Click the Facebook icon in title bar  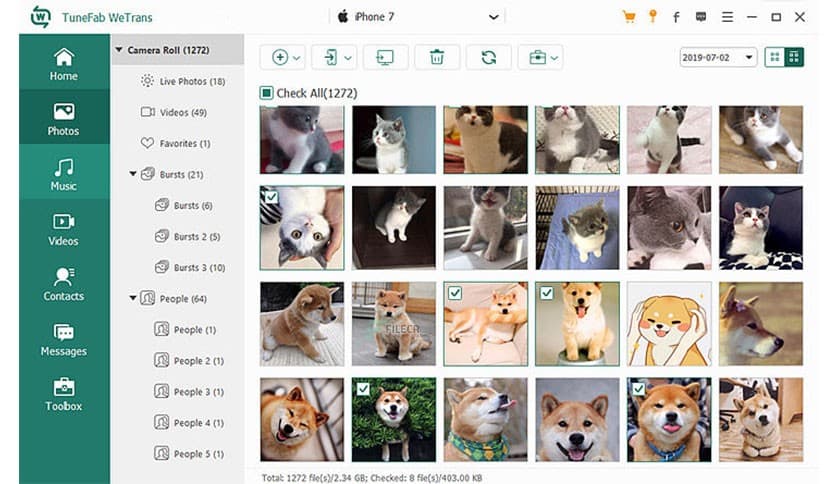677,17
